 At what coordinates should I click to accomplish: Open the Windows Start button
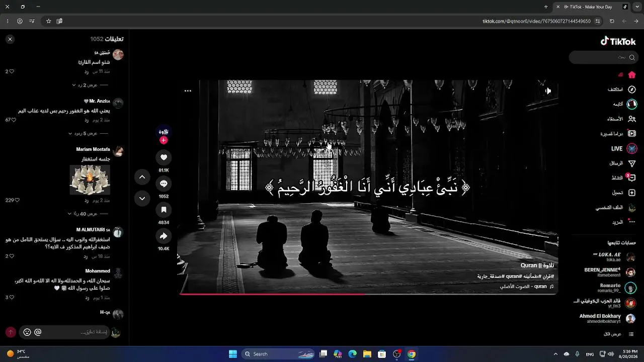tap(233, 354)
